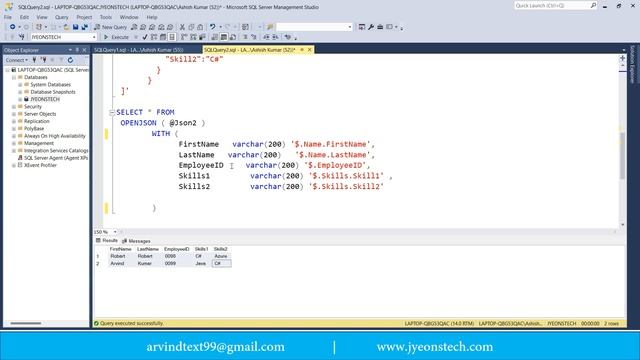The image size is (640, 360).
Task: Open the File menu
Action: 8,17
